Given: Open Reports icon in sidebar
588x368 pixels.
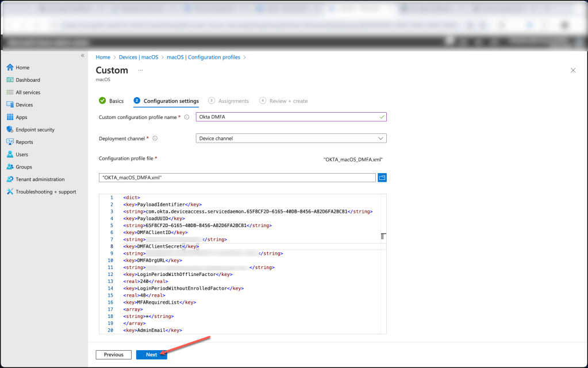Looking at the screenshot, I should [x=10, y=142].
